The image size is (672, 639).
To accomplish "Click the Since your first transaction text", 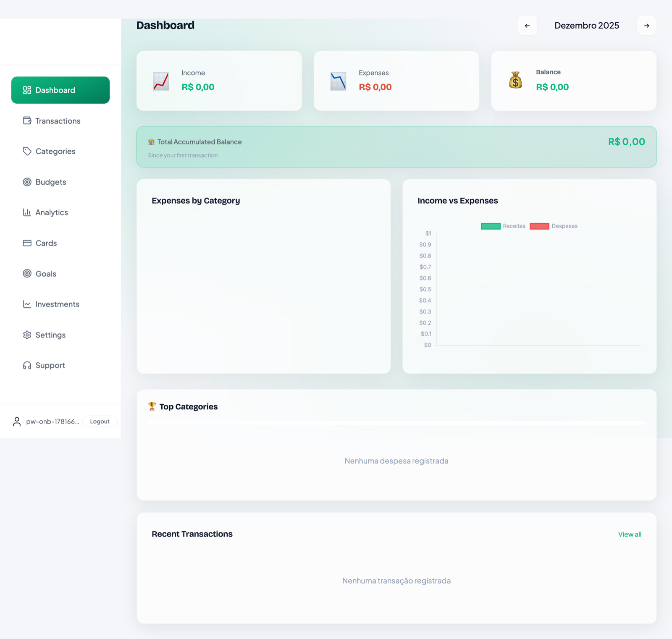I will (183, 155).
